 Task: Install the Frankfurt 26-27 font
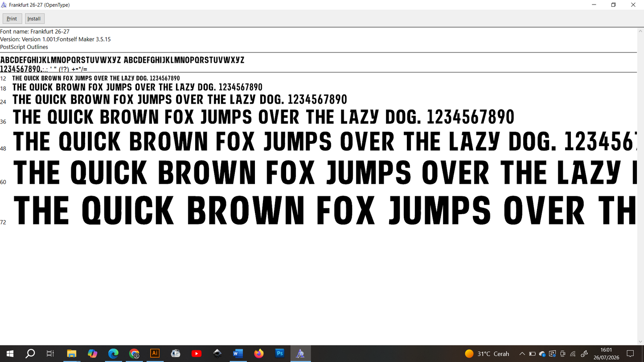click(34, 19)
